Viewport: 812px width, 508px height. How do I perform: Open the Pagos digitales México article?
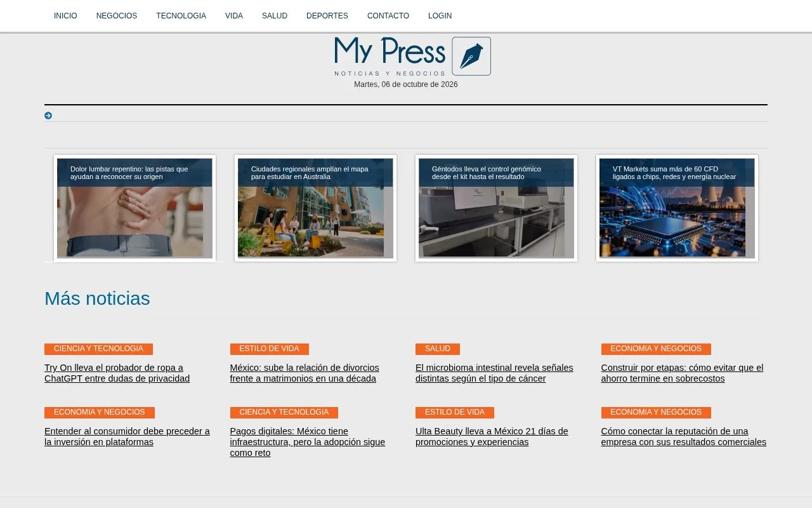click(x=308, y=442)
